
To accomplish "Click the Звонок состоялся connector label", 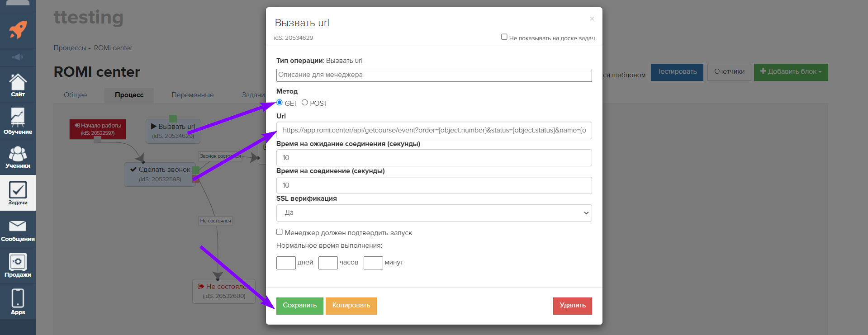I will pos(220,156).
